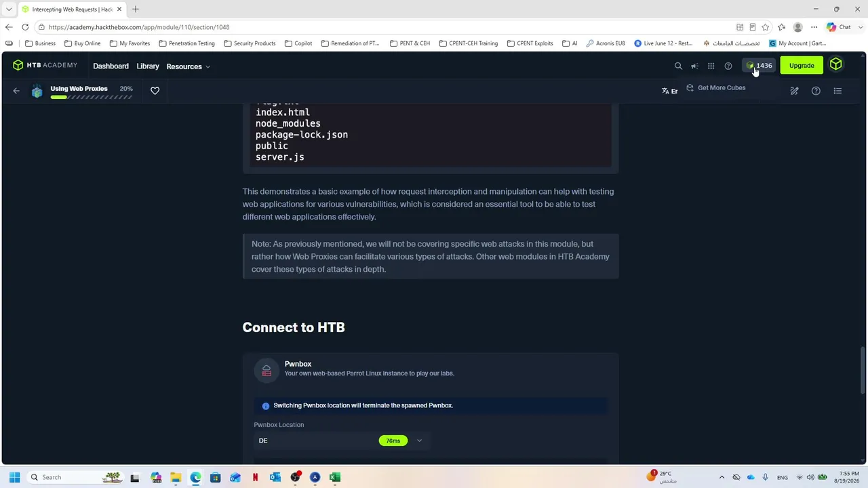Open the announcements megaphone icon
This screenshot has width=868, height=488.
[x=694, y=66]
